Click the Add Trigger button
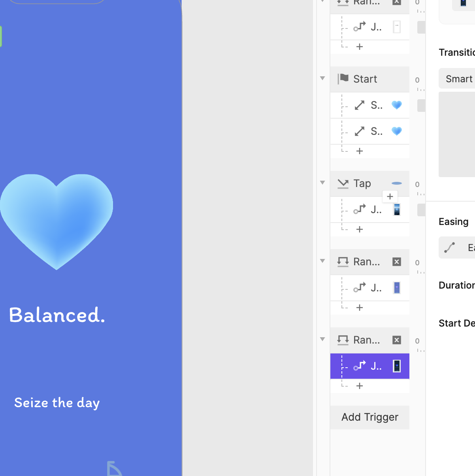The width and height of the screenshot is (475, 476). [x=369, y=417]
